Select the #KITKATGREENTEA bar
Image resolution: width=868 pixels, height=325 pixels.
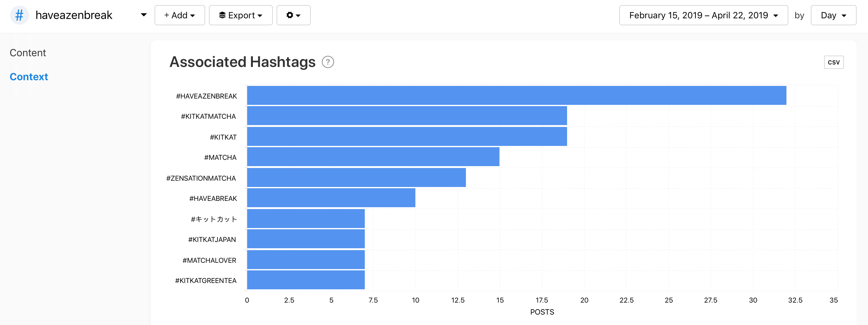tap(306, 280)
